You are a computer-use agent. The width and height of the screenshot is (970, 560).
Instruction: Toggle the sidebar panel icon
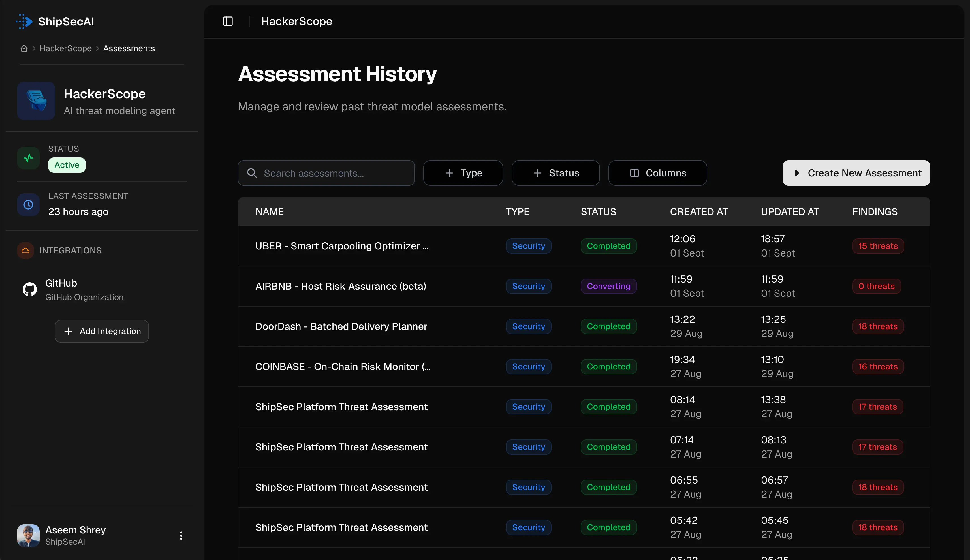(x=228, y=21)
